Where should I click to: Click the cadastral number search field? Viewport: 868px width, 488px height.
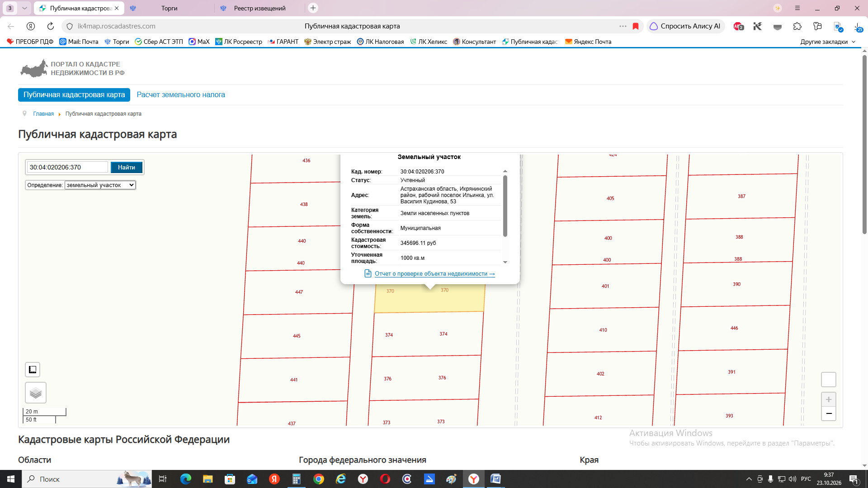[67, 167]
